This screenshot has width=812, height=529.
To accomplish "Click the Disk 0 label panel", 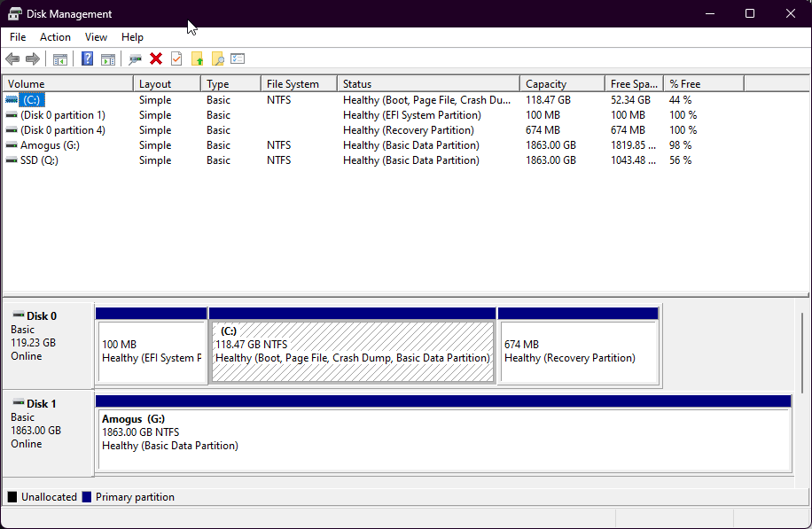I will (48, 346).
